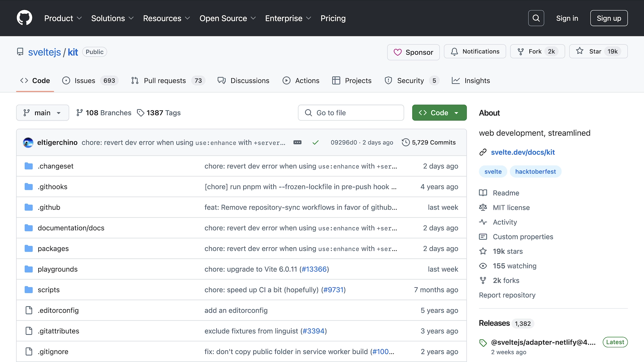The width and height of the screenshot is (644, 362).
Task: Click Report repository
Action: pos(507,295)
